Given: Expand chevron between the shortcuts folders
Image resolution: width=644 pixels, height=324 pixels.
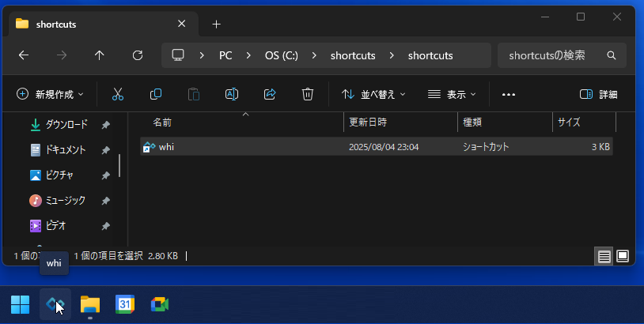Looking at the screenshot, I should pos(392,55).
